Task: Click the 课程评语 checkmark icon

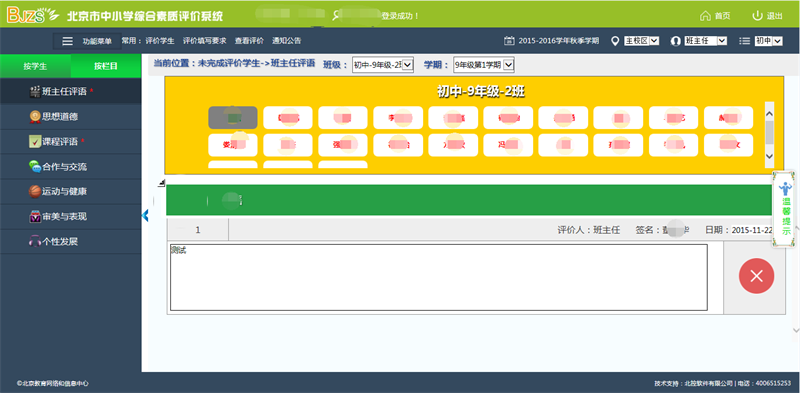Action: point(35,142)
